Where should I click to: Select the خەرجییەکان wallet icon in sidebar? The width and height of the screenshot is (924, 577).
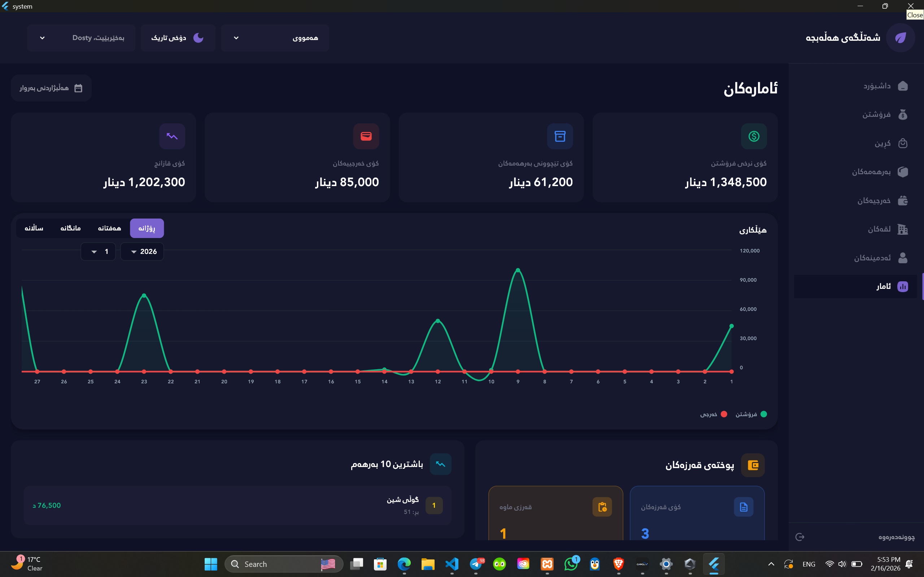pyautogui.click(x=902, y=201)
